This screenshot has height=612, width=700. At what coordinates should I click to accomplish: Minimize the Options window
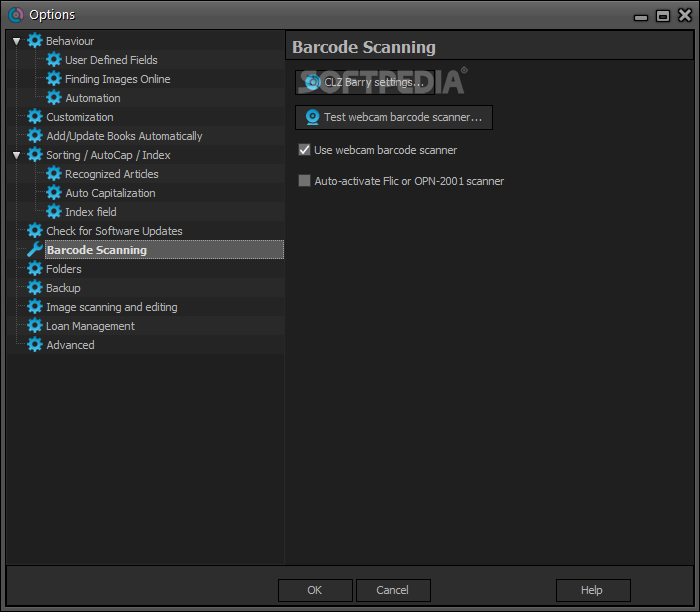pyautogui.click(x=641, y=17)
